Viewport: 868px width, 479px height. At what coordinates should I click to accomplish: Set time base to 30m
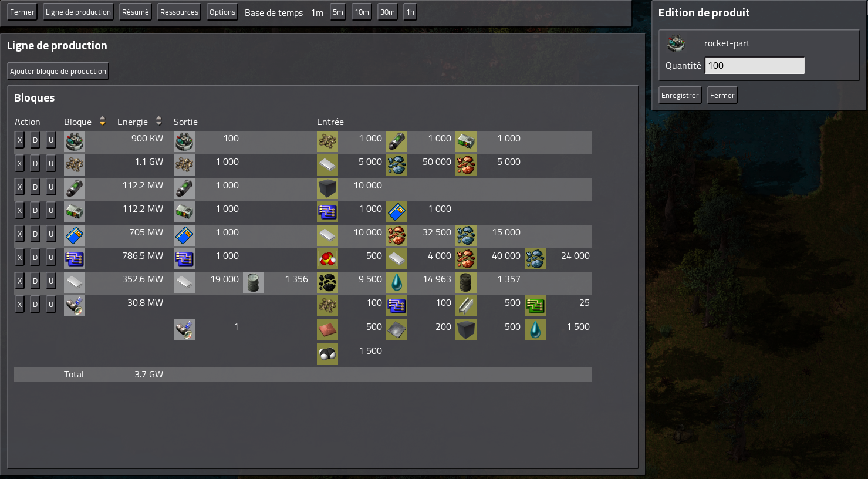(387, 12)
